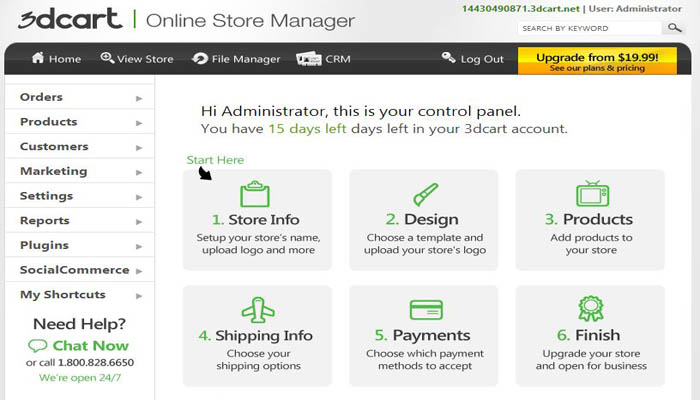This screenshot has width=700, height=400.
Task: Click the View Store magnifier icon
Action: pos(107,58)
